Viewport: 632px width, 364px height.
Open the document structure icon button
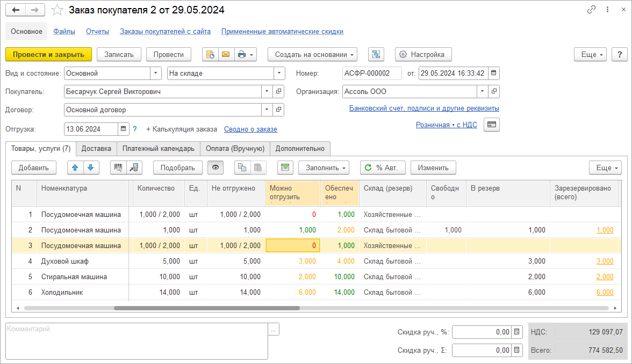376,54
